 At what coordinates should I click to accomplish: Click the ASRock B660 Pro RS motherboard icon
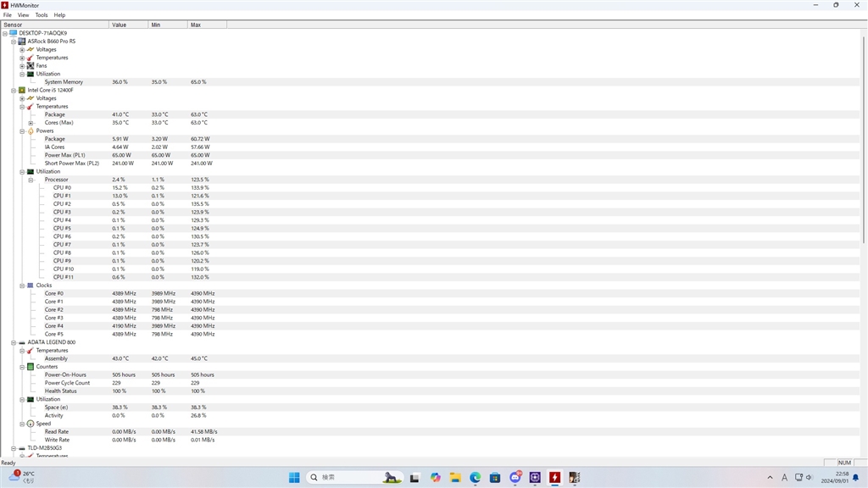pos(21,41)
